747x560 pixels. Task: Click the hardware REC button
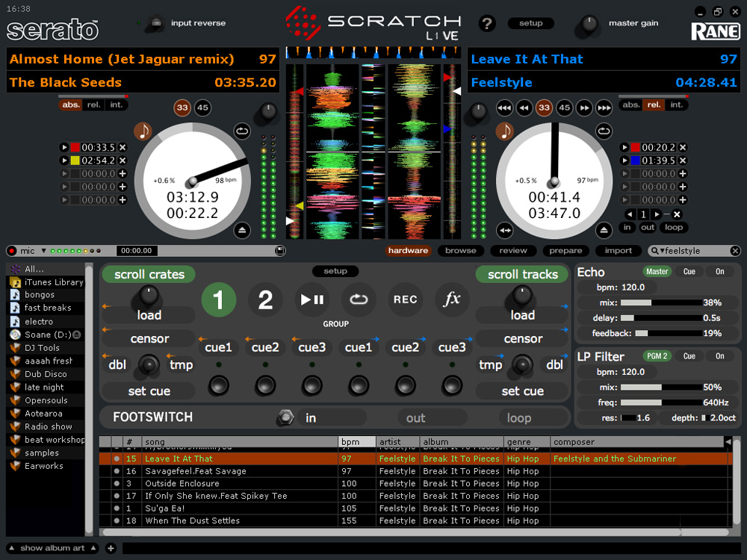[x=406, y=299]
